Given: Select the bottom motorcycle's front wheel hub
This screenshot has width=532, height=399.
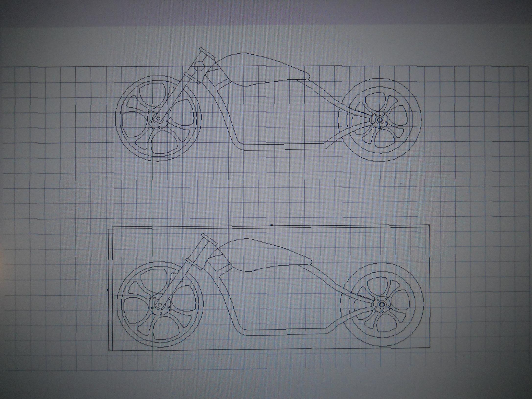Looking at the screenshot, I should [x=160, y=304].
